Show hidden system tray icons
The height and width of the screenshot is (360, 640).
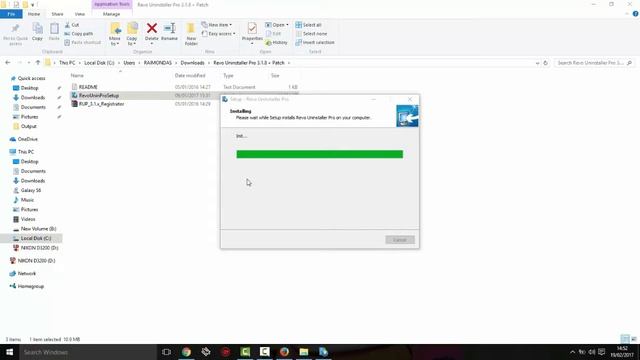click(572, 352)
